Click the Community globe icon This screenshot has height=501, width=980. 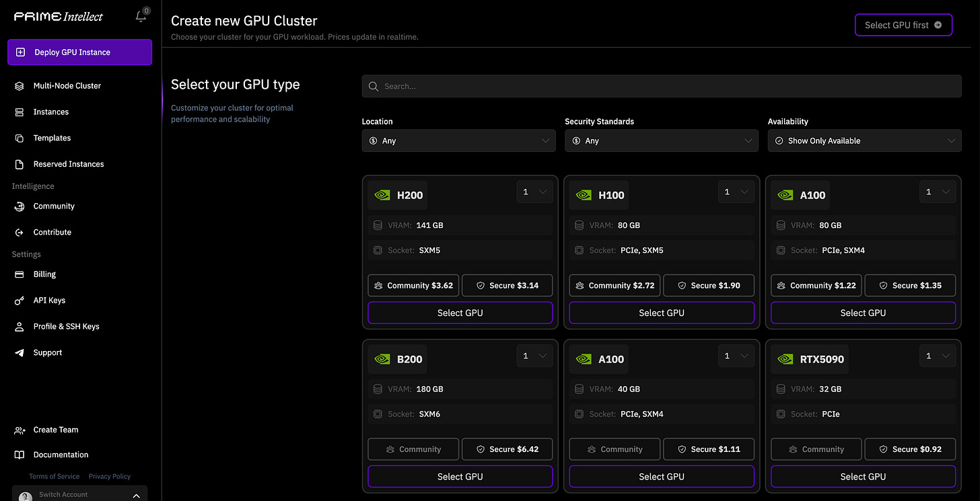[x=20, y=206]
